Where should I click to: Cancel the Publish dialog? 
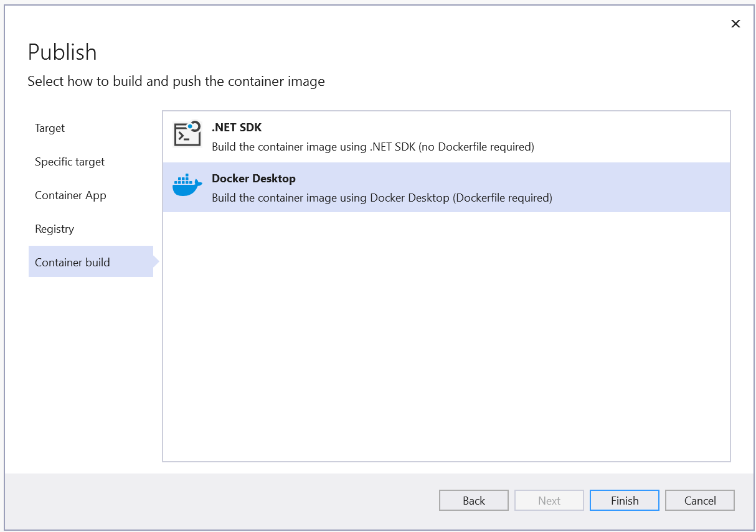point(700,500)
